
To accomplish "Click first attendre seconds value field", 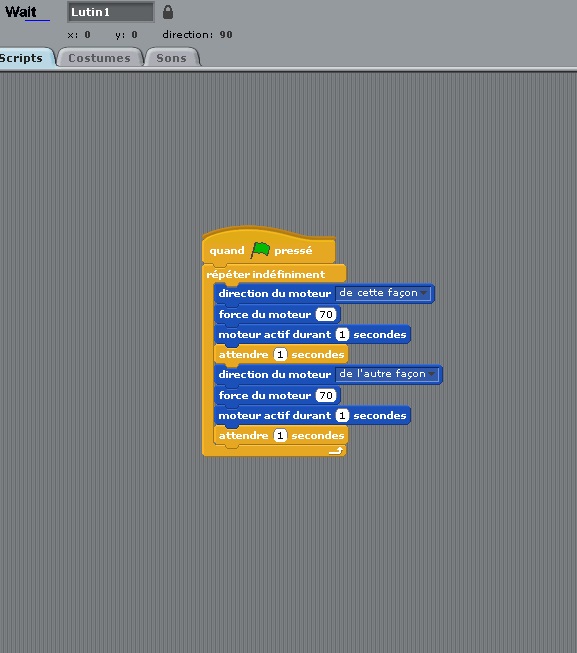I will point(280,354).
